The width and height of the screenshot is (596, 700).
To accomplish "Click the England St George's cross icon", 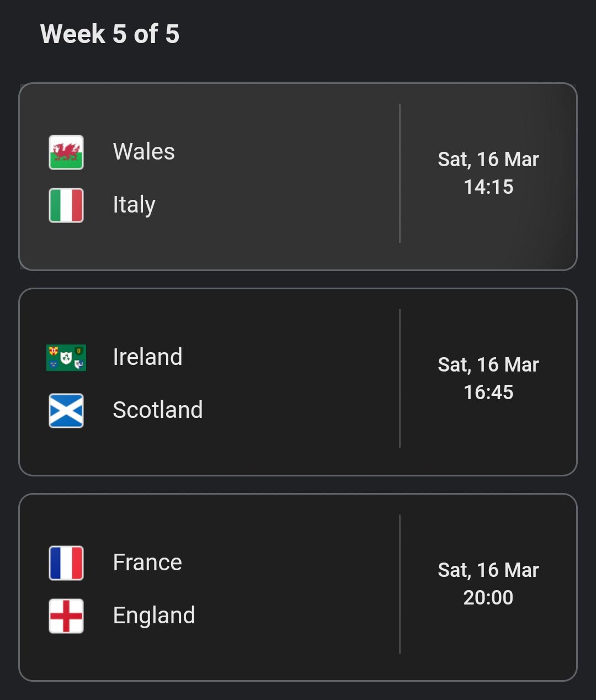I will coord(66,616).
